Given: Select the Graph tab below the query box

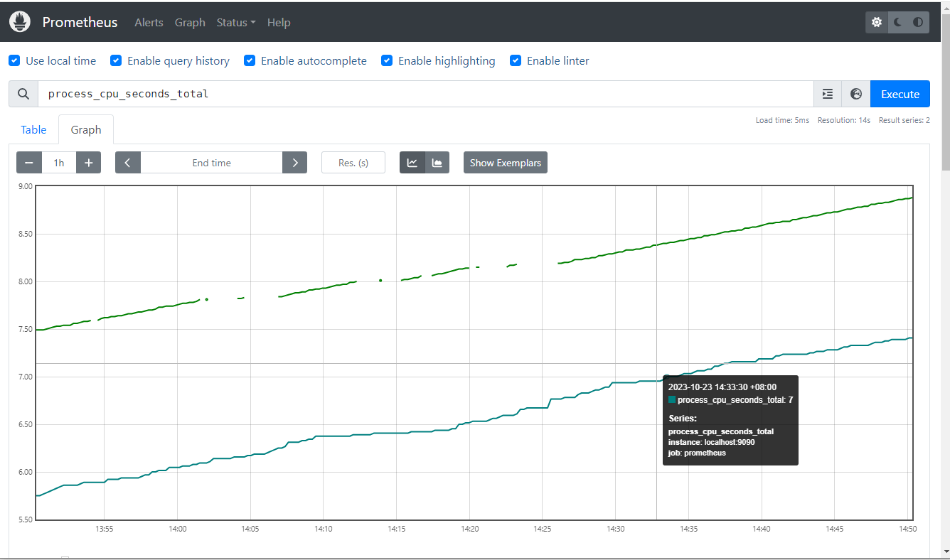Looking at the screenshot, I should (x=86, y=129).
